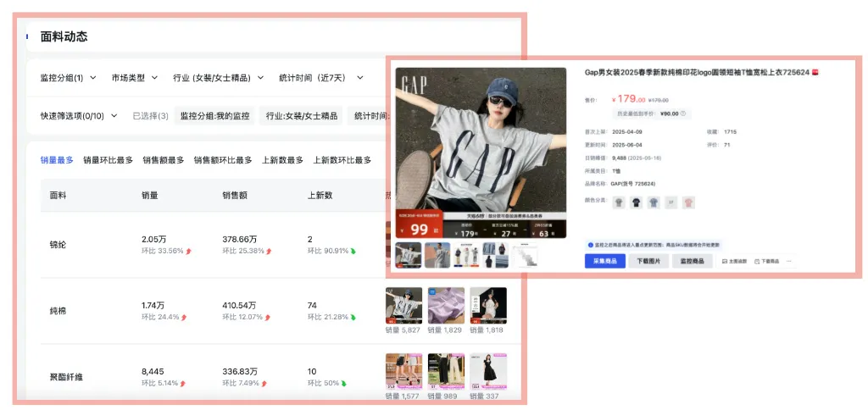Choose the white tee color swatch

[671, 202]
